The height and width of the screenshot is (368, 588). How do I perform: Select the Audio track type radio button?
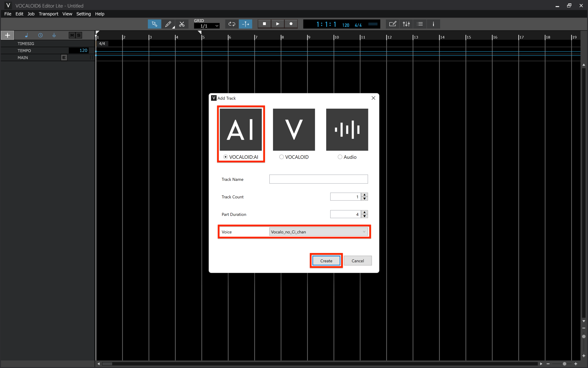(x=340, y=157)
